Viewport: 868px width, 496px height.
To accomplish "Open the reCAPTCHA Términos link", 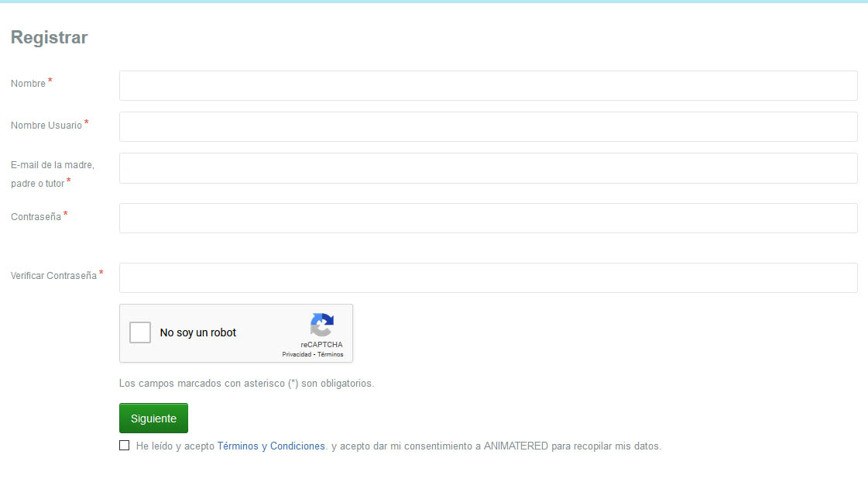I will (331, 354).
